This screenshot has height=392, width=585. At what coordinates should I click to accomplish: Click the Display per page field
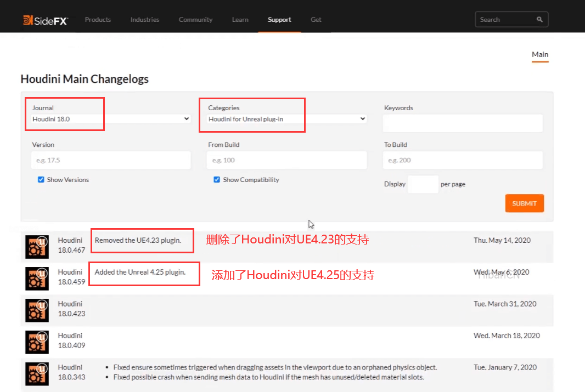pyautogui.click(x=423, y=184)
